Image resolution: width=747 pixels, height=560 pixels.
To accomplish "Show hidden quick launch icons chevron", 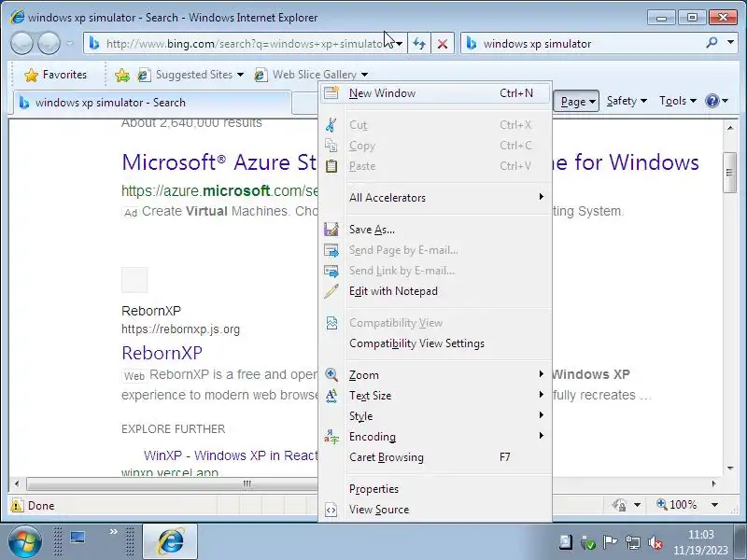I will (113, 531).
